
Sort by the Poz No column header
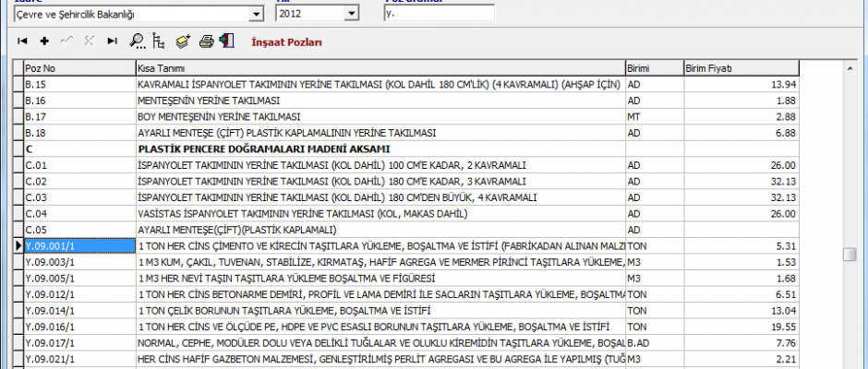coord(78,69)
